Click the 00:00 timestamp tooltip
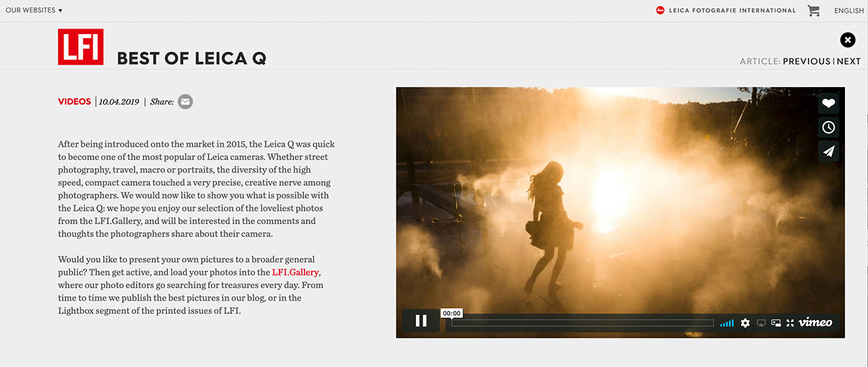Screen dimensions: 868x367 point(452,313)
